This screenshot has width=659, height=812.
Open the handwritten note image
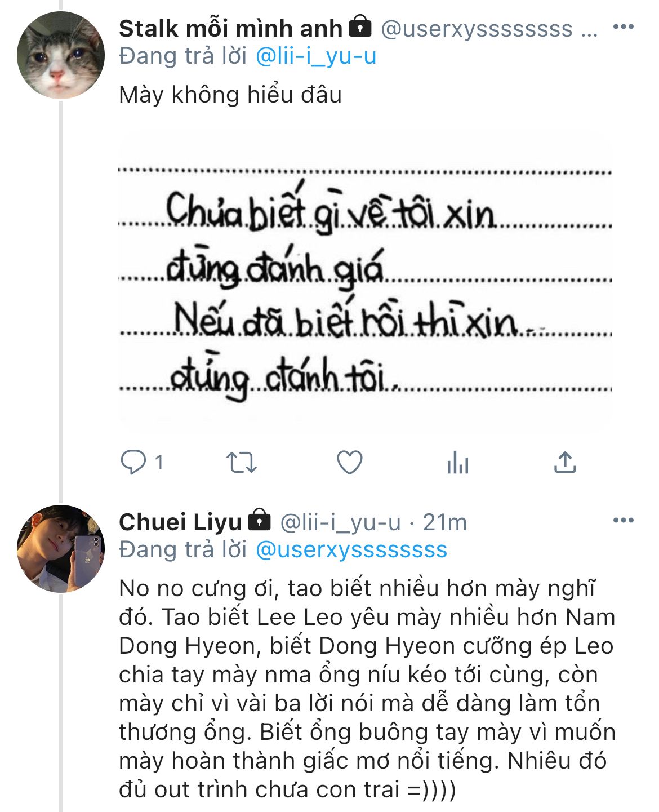(x=365, y=280)
